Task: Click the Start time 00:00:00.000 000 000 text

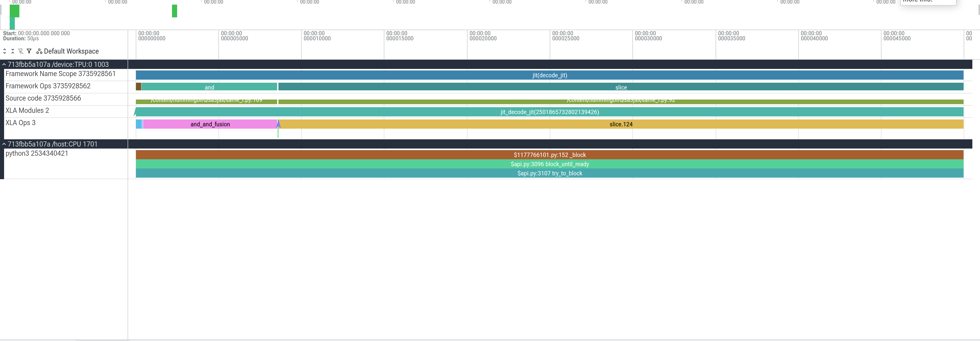Action: (x=36, y=33)
